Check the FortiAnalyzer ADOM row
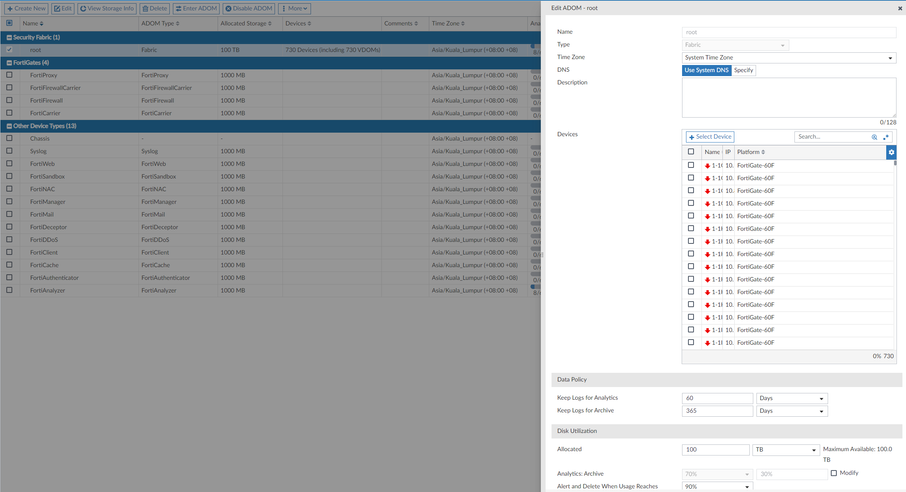The image size is (906, 492). [9, 290]
